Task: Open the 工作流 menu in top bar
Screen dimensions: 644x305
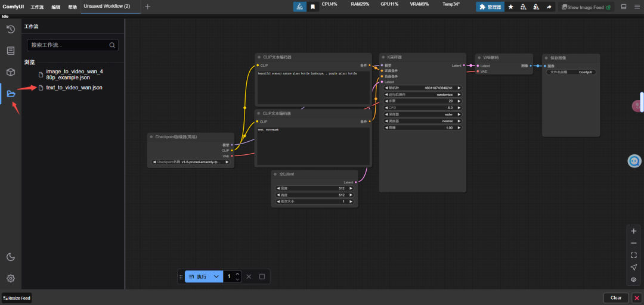Action: [x=37, y=7]
